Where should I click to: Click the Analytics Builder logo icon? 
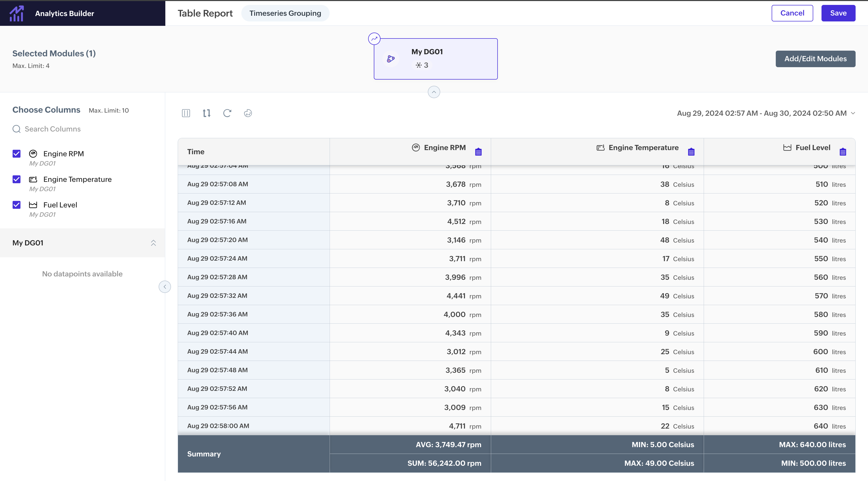pos(17,13)
